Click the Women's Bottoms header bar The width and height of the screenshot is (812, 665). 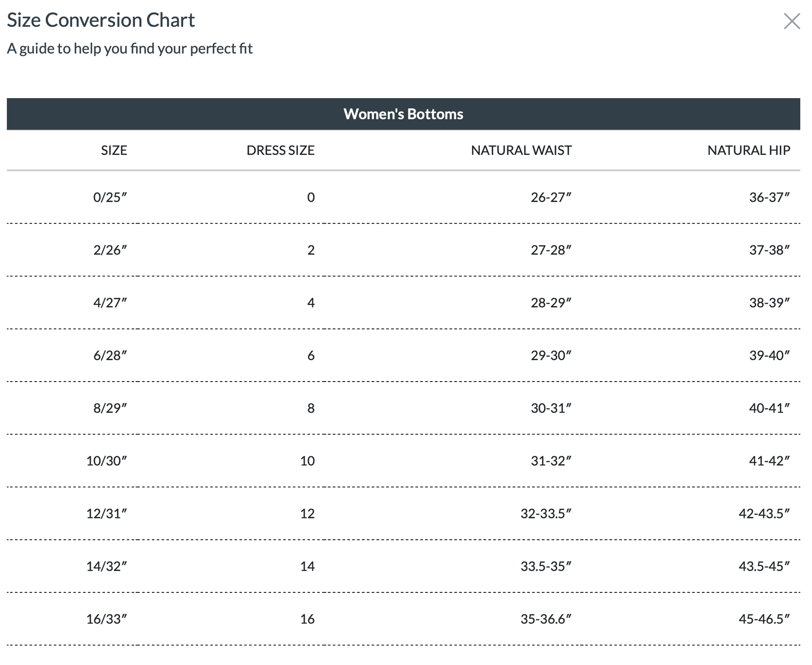(x=403, y=114)
